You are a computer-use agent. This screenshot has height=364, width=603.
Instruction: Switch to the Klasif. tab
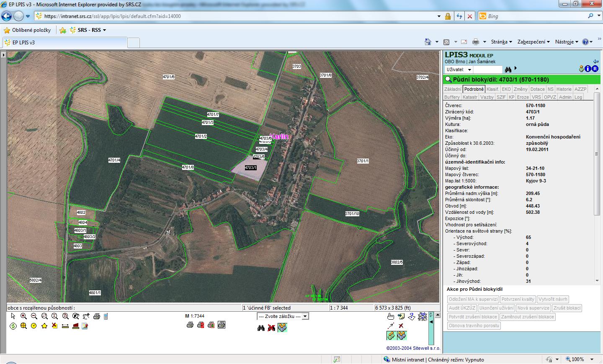click(x=493, y=89)
